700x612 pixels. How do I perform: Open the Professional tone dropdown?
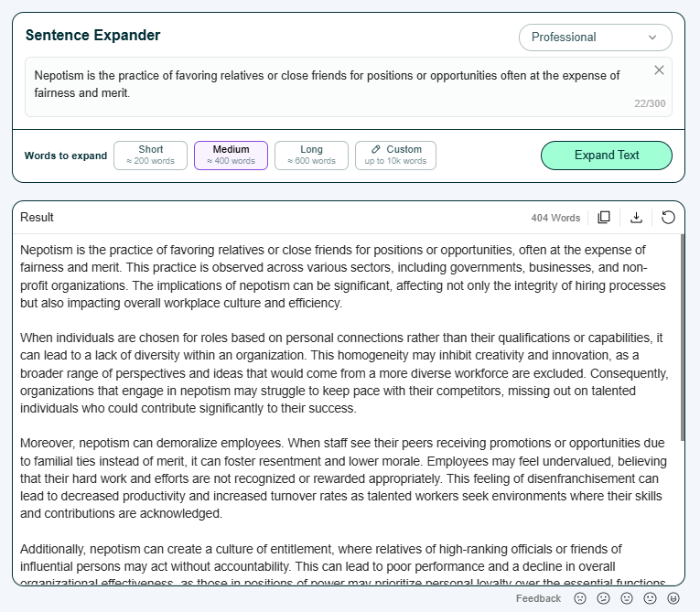click(x=595, y=38)
